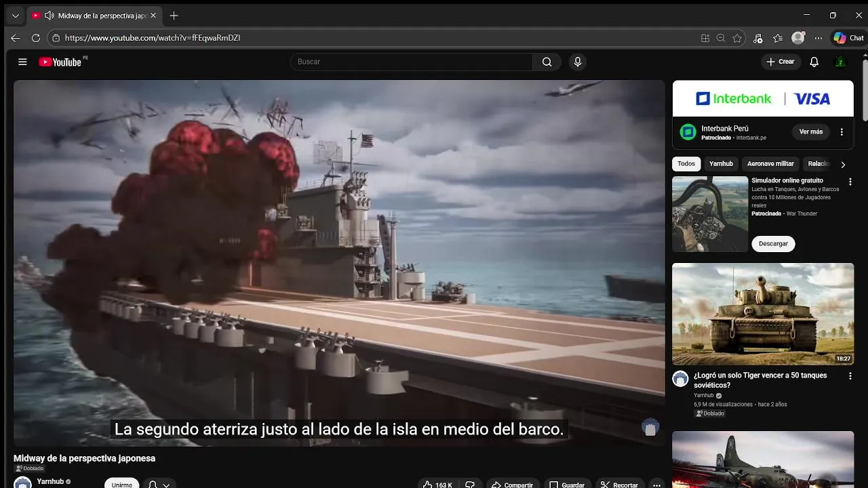This screenshot has width=868, height=488.
Task: Focus the Buscar search field
Action: (x=412, y=62)
